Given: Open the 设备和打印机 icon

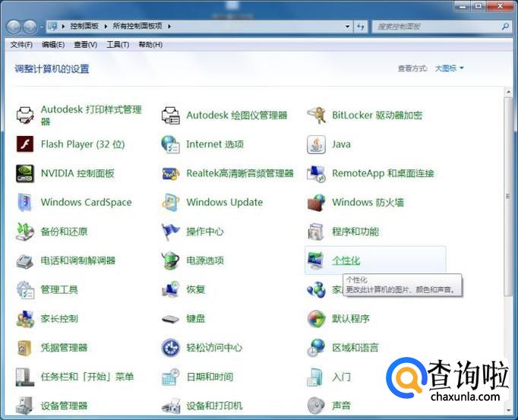Looking at the screenshot, I should [170, 406].
